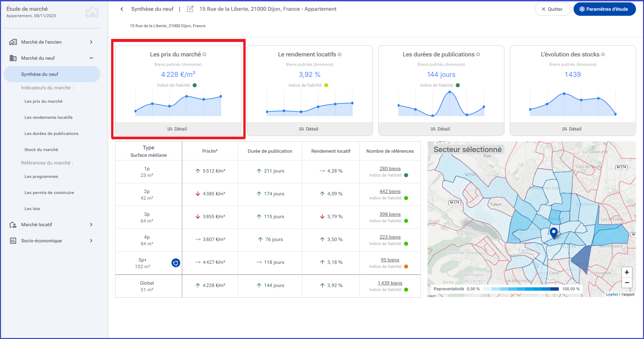Zoom out on the map with minus button

[627, 283]
